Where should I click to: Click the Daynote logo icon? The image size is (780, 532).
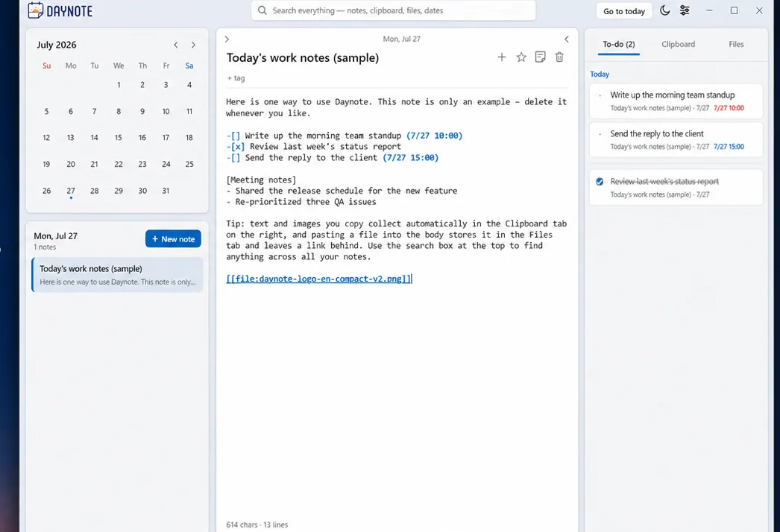point(35,10)
